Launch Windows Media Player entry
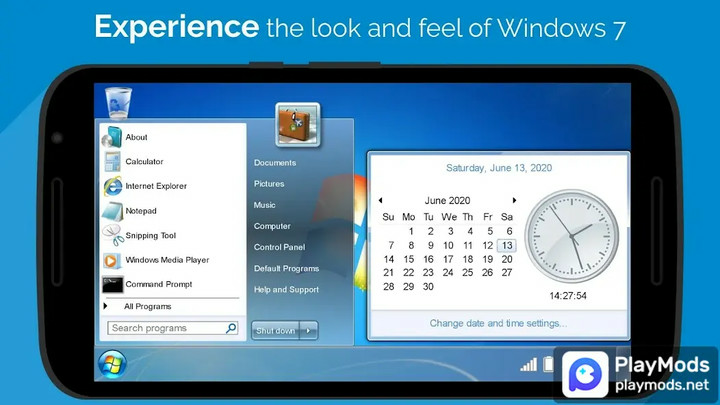Viewport: 720px width, 405px height. pyautogui.click(x=167, y=260)
